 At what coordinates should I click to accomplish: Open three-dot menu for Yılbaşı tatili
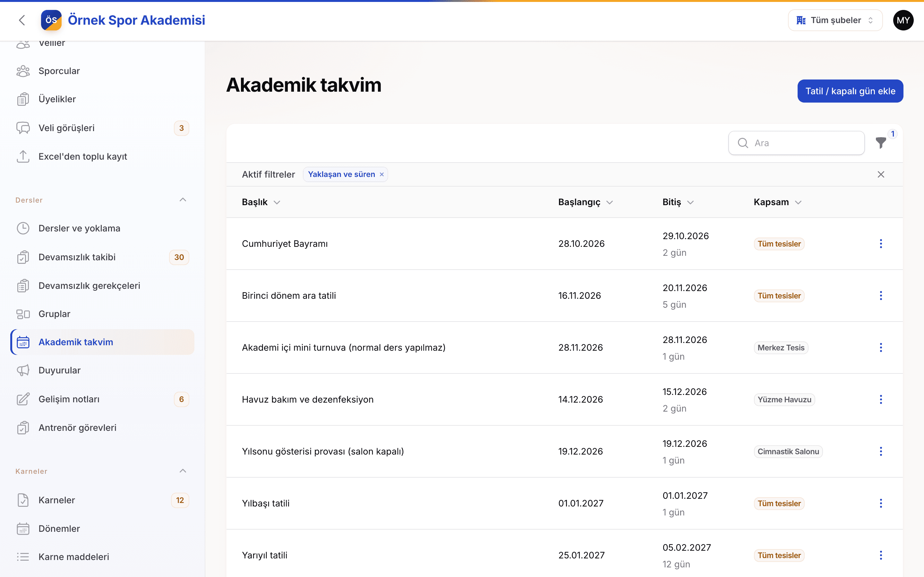(x=880, y=503)
